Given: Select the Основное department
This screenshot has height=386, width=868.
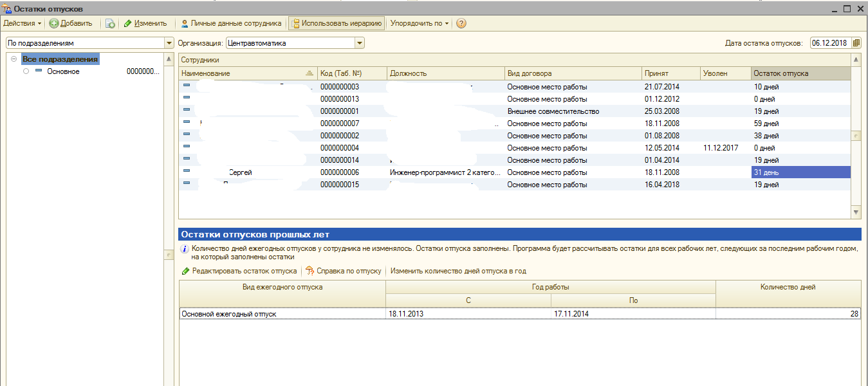Looking at the screenshot, I should (63, 71).
